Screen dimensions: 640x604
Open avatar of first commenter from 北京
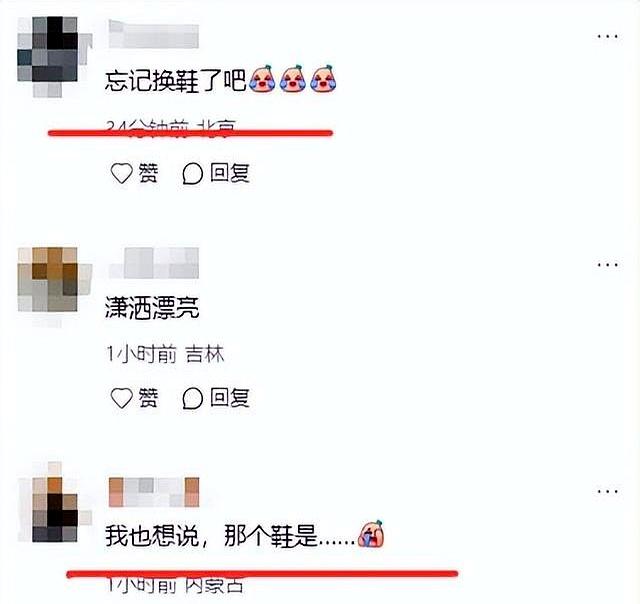pos(54,57)
